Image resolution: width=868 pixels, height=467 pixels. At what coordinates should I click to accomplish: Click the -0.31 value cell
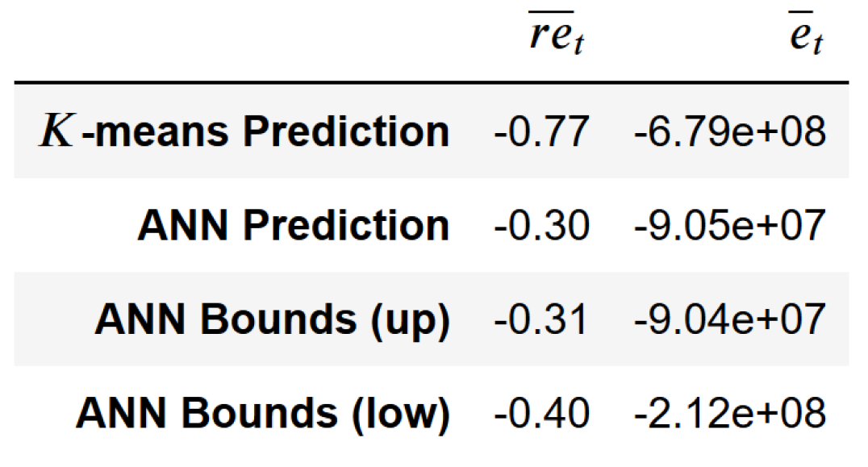pyautogui.click(x=540, y=319)
